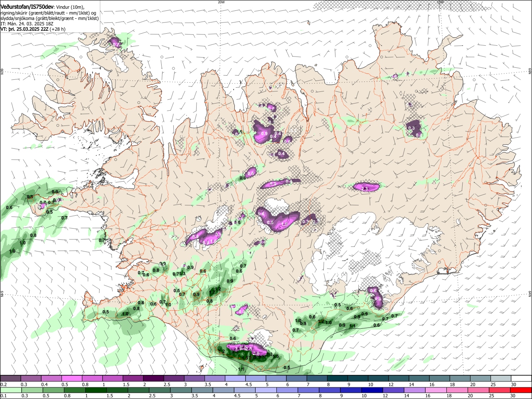Click the 'slydda/snjókoma' legend description line

[49, 18]
